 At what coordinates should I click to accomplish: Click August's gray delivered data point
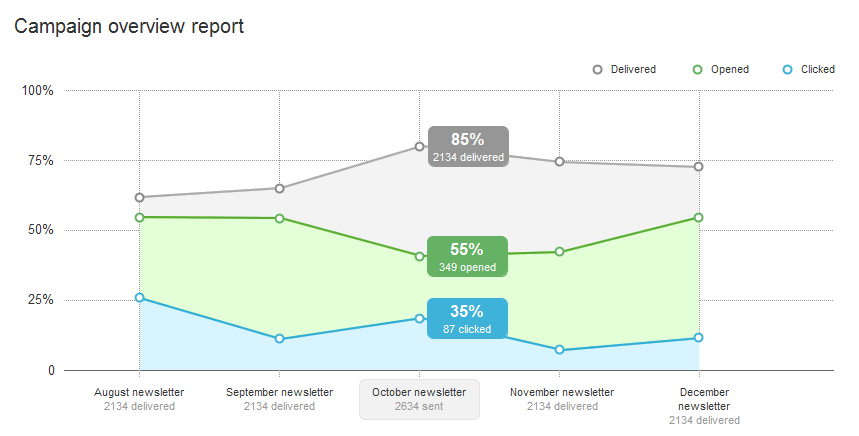139,198
